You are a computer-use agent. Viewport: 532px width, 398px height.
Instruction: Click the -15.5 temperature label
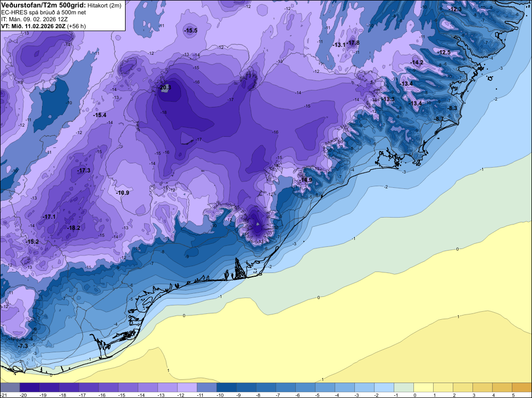(x=190, y=30)
